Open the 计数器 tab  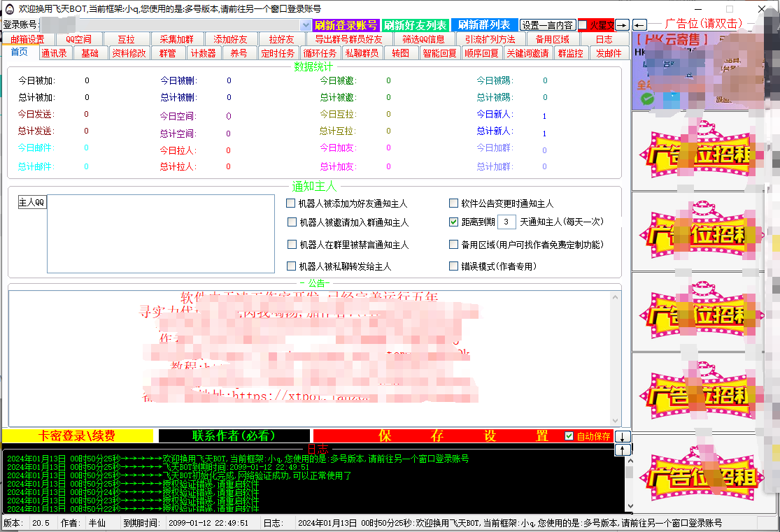(204, 53)
